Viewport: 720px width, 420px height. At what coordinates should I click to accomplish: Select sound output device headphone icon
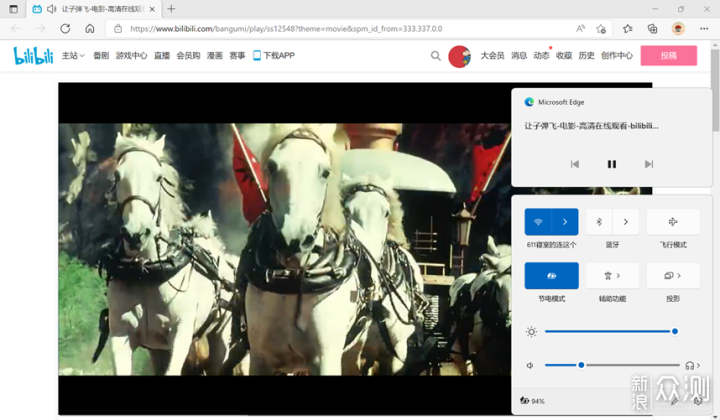[x=693, y=365]
